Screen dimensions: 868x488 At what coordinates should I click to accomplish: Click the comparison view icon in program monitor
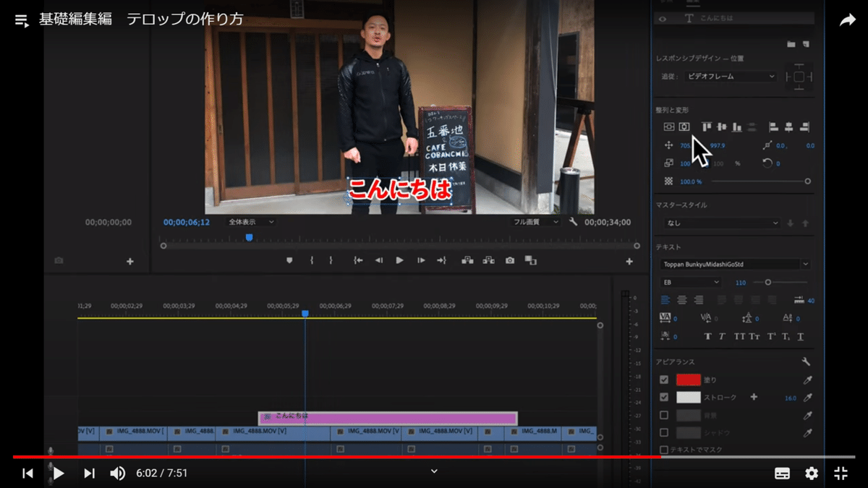coord(530,260)
